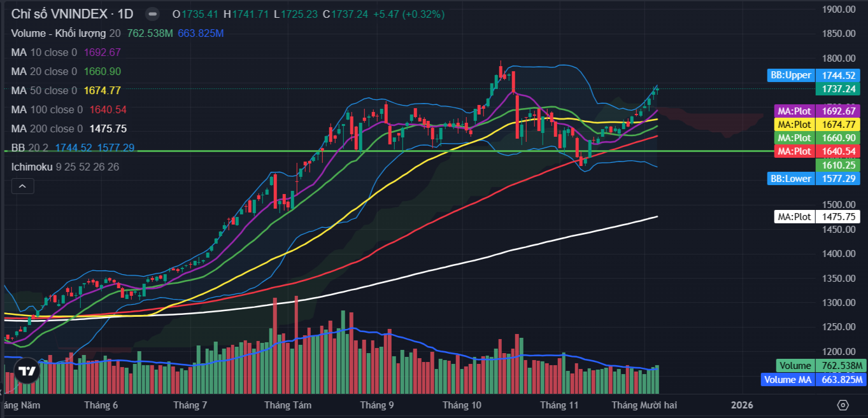Click the BB:Upper price label on axis
This screenshot has width=868, height=418.
(x=790, y=75)
